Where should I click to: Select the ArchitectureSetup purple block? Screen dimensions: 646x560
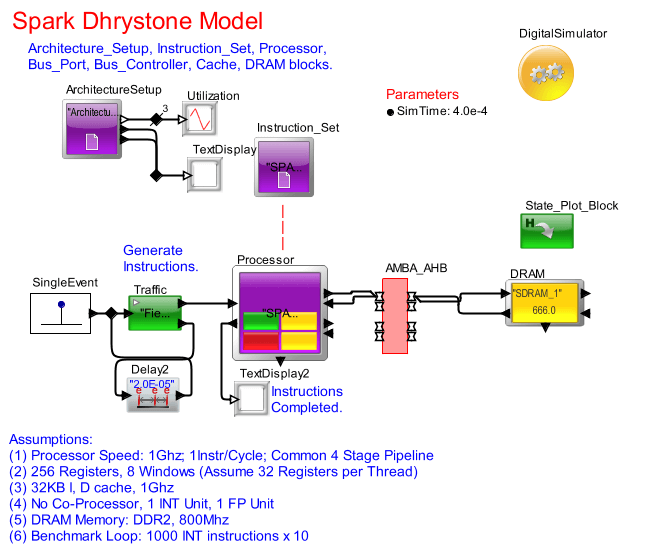tap(91, 127)
